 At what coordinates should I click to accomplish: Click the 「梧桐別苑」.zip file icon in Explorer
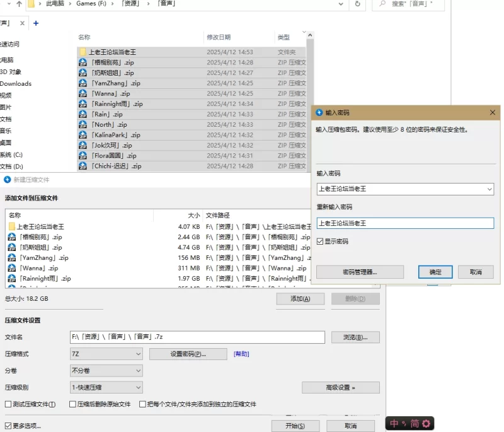83,62
